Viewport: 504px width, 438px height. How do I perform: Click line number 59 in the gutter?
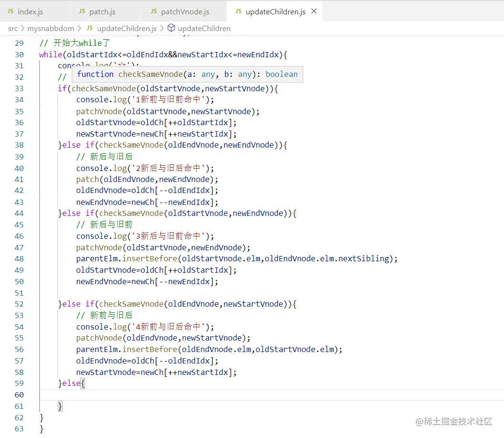click(x=19, y=384)
